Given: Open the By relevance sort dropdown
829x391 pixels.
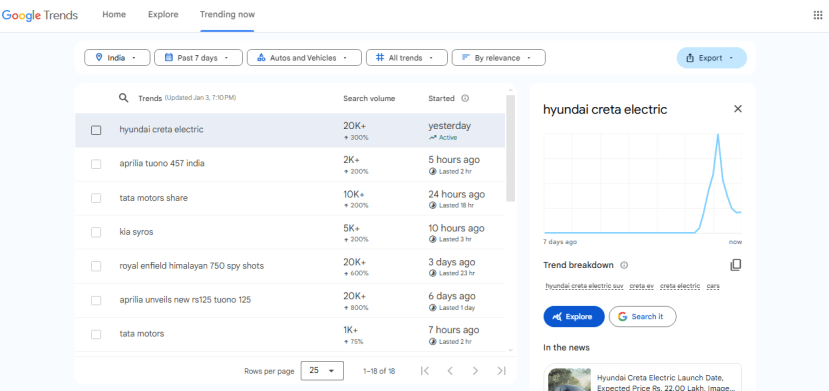Looking at the screenshot, I should click(x=499, y=58).
